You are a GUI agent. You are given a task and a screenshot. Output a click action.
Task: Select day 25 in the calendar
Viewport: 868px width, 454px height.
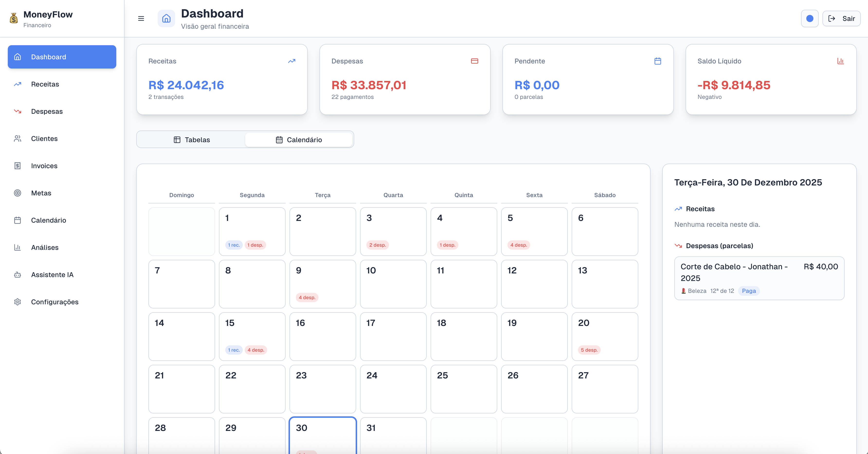(x=464, y=389)
